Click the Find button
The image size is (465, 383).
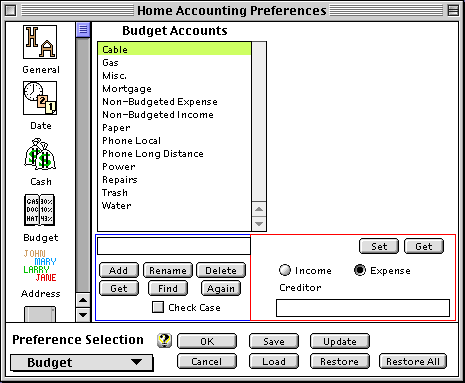[x=168, y=288]
